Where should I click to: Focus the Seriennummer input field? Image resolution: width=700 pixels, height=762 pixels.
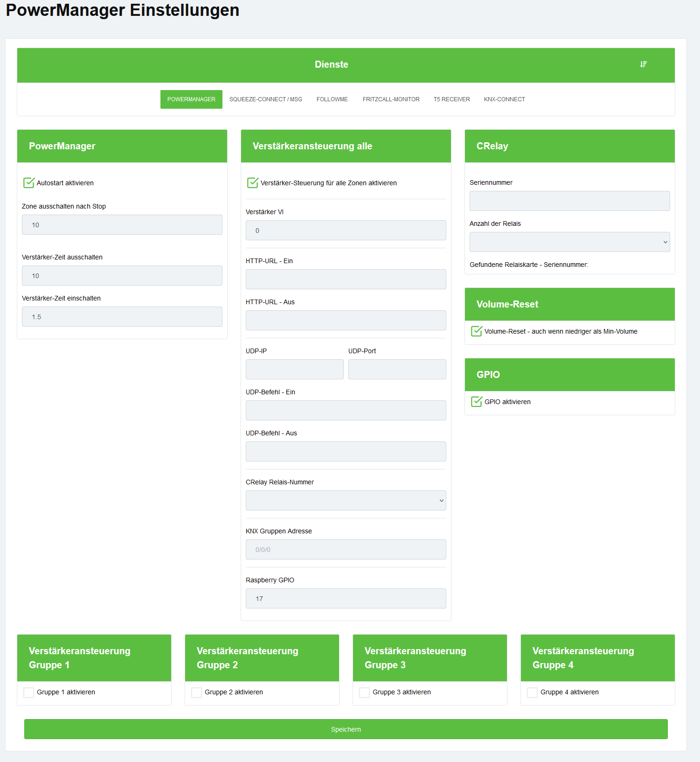[x=570, y=201]
